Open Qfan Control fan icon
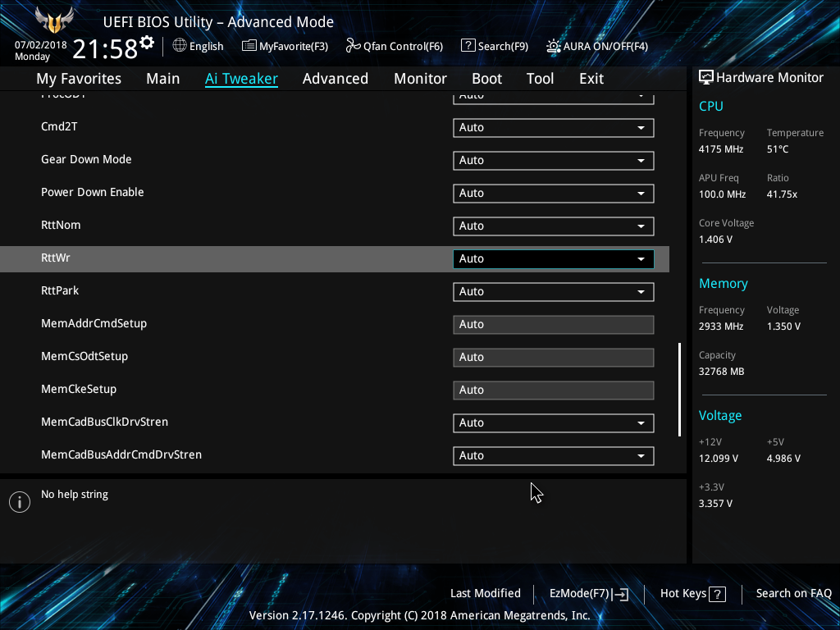Screen dimensions: 840x630 (x=353, y=46)
